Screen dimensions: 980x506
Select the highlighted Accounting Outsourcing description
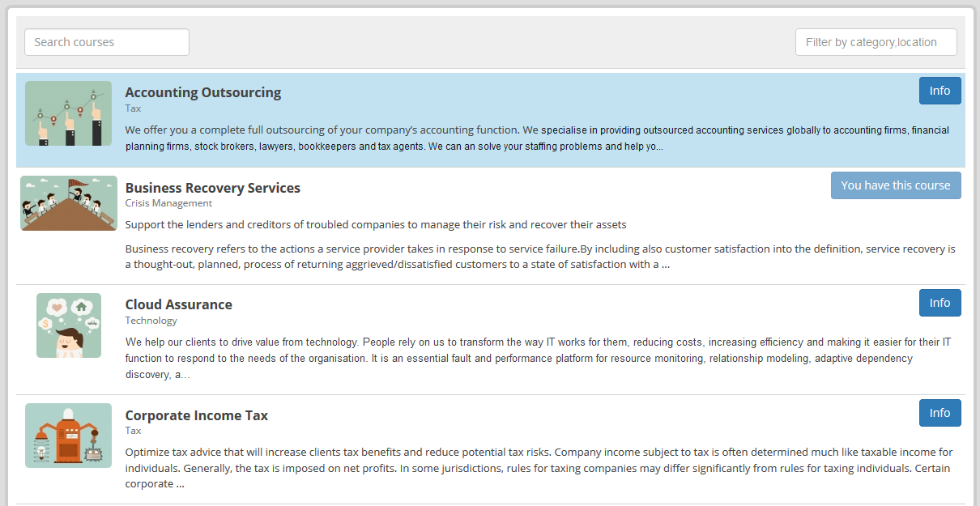click(x=537, y=138)
